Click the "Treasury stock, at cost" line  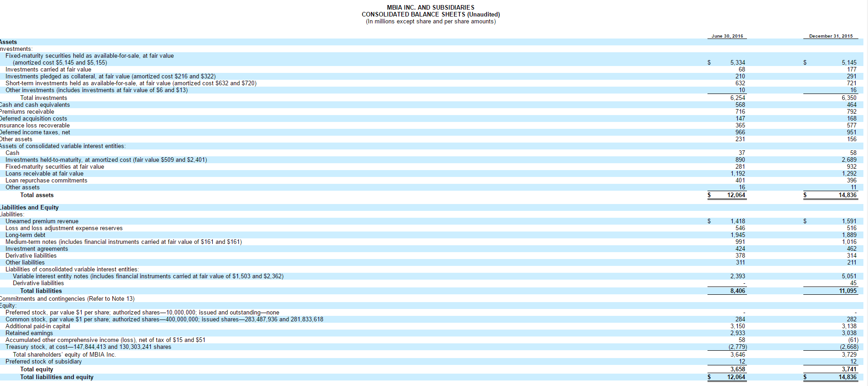[88, 347]
